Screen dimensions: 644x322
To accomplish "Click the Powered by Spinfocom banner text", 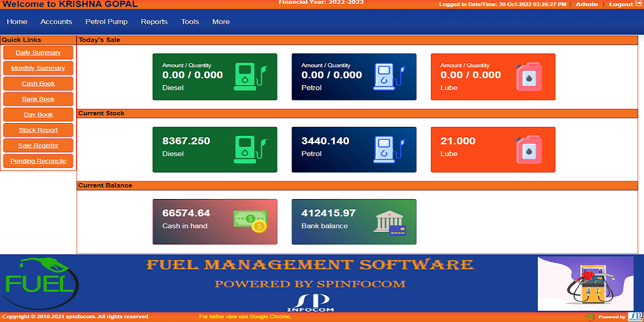I will pos(310,284).
